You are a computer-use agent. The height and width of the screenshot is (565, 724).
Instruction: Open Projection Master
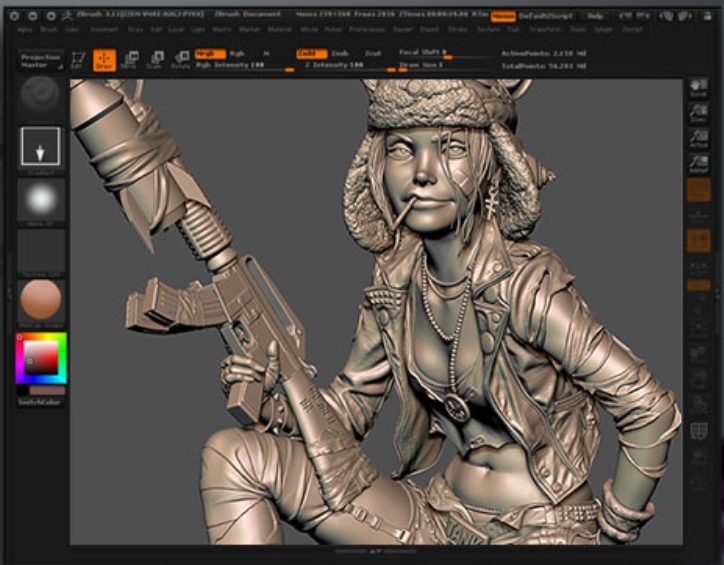[x=41, y=60]
